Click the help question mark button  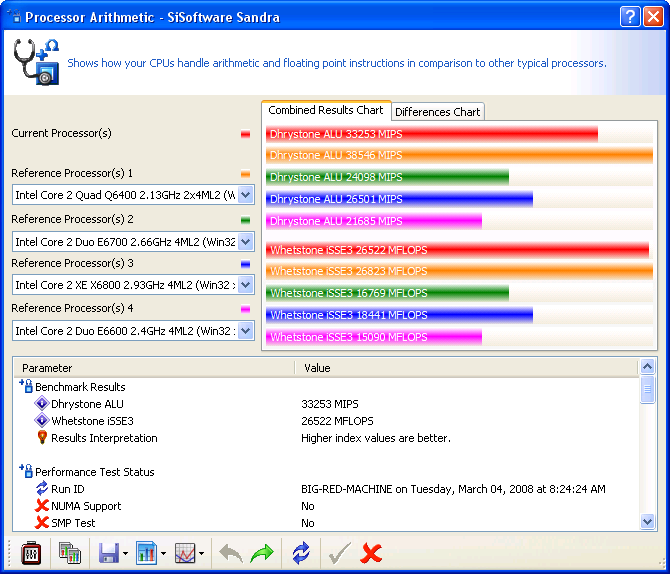click(630, 17)
